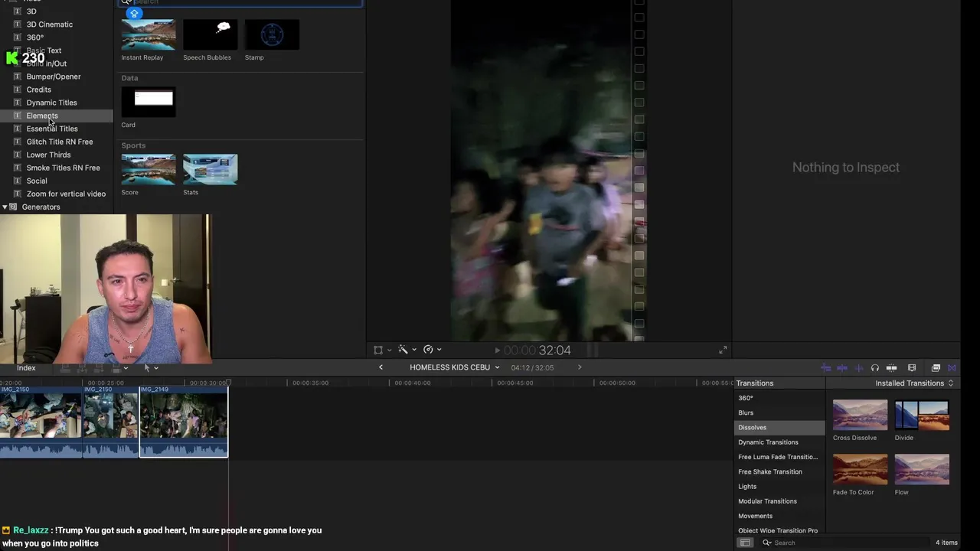Open Installed Transitions pop-up menu

(x=914, y=383)
